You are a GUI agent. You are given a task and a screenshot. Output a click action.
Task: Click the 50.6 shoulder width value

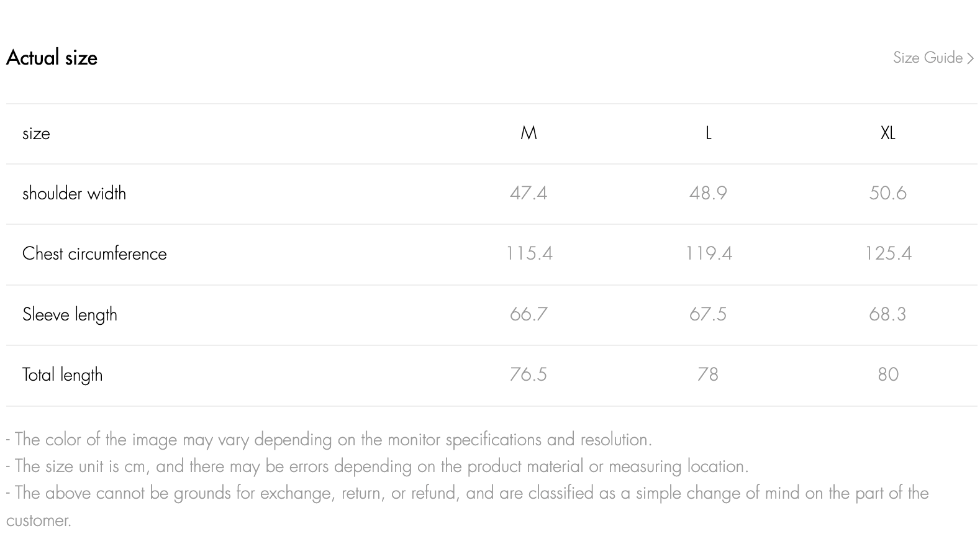coord(887,193)
